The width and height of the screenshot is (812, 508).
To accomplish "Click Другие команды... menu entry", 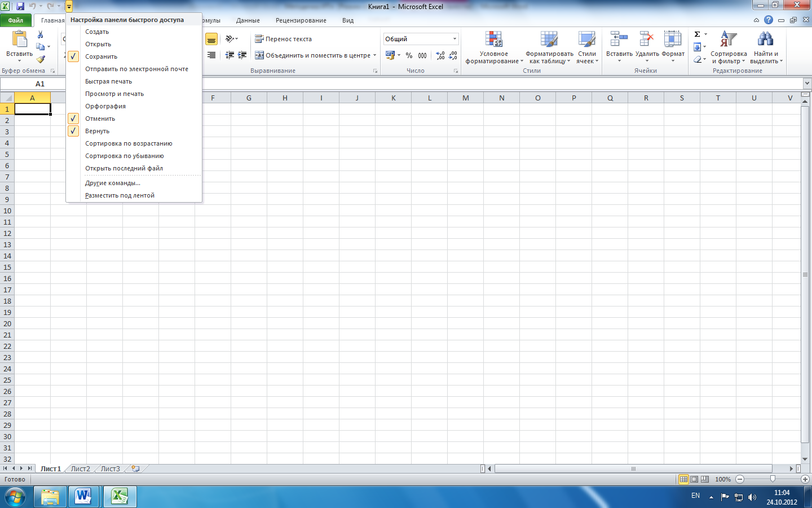I will coord(134,183).
